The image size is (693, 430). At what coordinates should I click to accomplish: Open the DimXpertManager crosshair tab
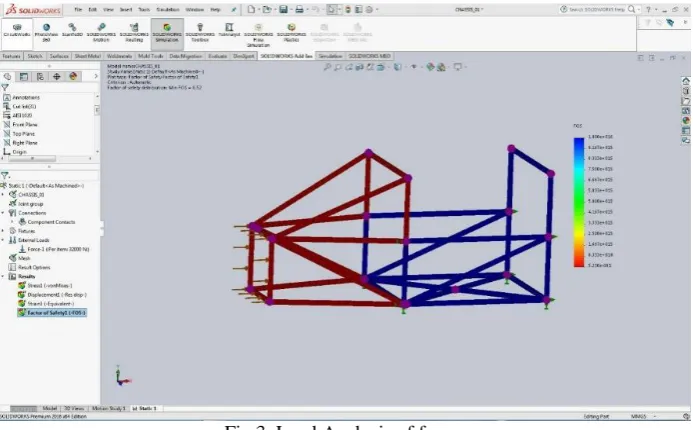[57, 76]
